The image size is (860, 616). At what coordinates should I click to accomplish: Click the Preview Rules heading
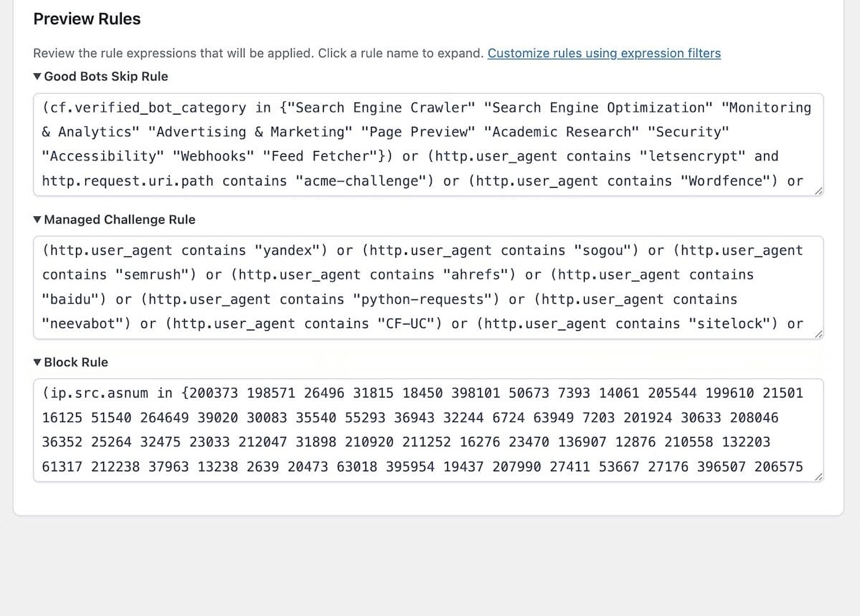click(x=87, y=19)
